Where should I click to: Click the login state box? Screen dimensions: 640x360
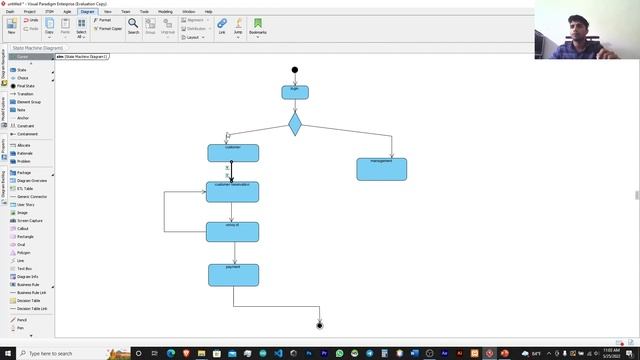(x=295, y=92)
